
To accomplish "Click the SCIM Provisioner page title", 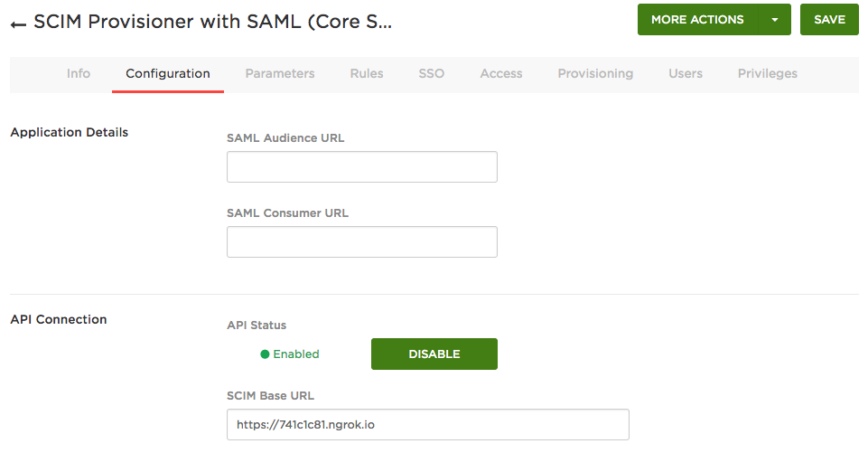I will (213, 24).
